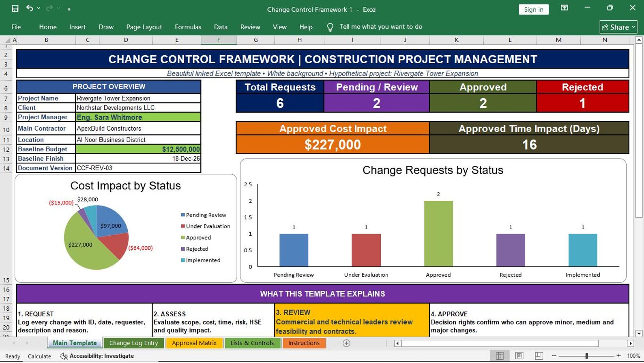Select column K header
This screenshot has width=644, height=363.
tap(457, 40)
